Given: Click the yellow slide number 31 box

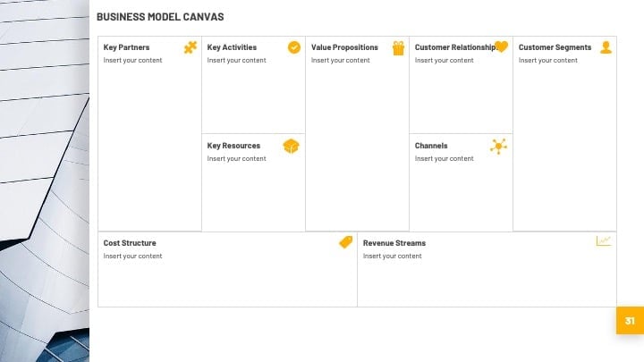Looking at the screenshot, I should click(630, 321).
